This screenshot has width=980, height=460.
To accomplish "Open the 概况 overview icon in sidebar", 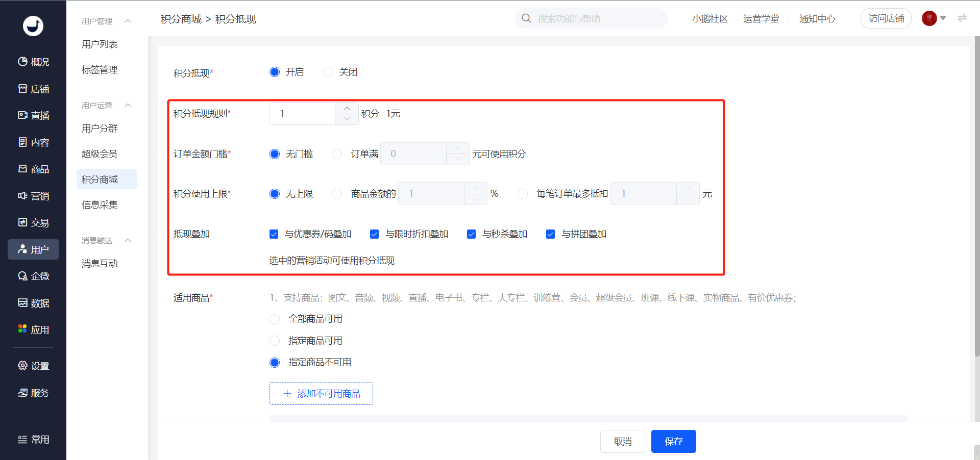I will tap(22, 62).
